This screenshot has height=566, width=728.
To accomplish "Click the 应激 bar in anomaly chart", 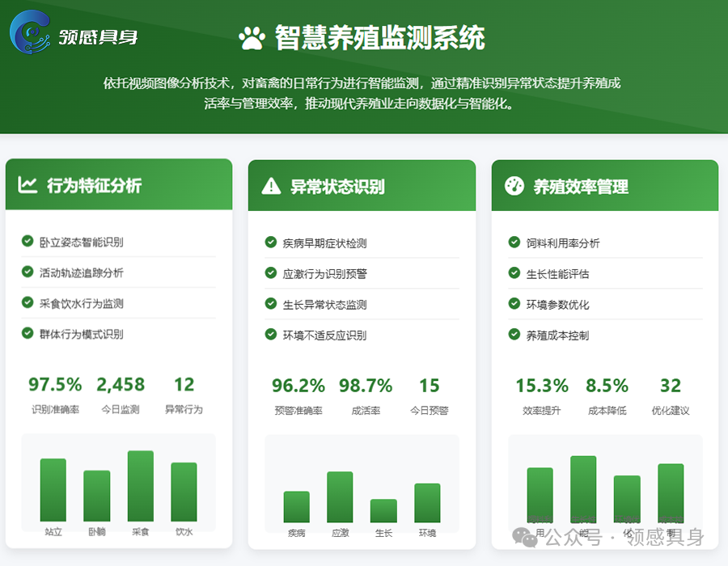I will point(341,497).
